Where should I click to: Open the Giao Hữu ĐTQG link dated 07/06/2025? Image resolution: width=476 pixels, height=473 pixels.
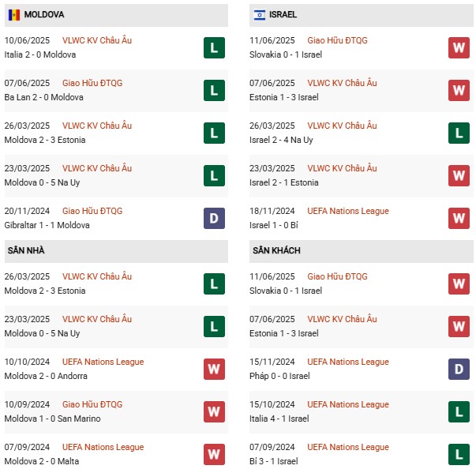(x=92, y=83)
